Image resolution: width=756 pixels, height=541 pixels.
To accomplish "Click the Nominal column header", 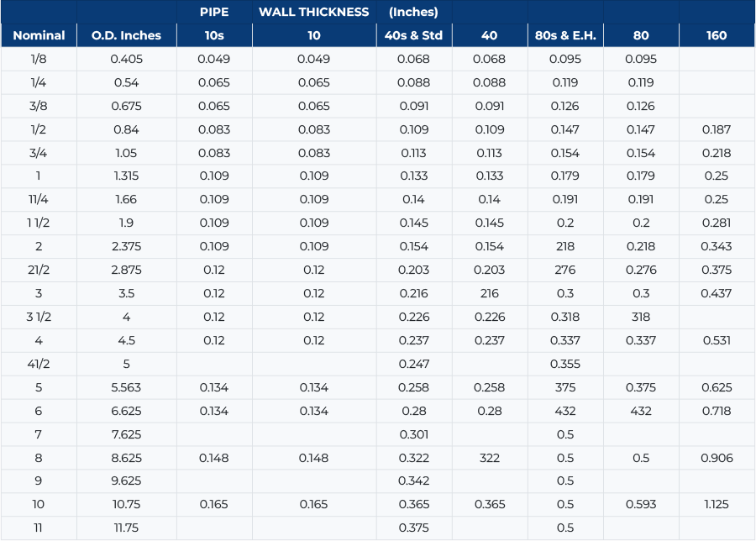I will [39, 35].
